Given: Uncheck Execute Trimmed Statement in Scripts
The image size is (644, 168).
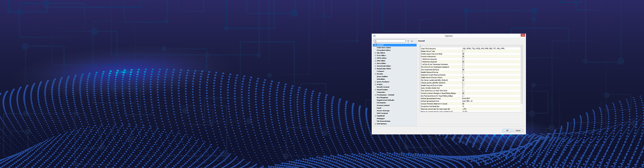Looking at the screenshot, I should coord(463,104).
